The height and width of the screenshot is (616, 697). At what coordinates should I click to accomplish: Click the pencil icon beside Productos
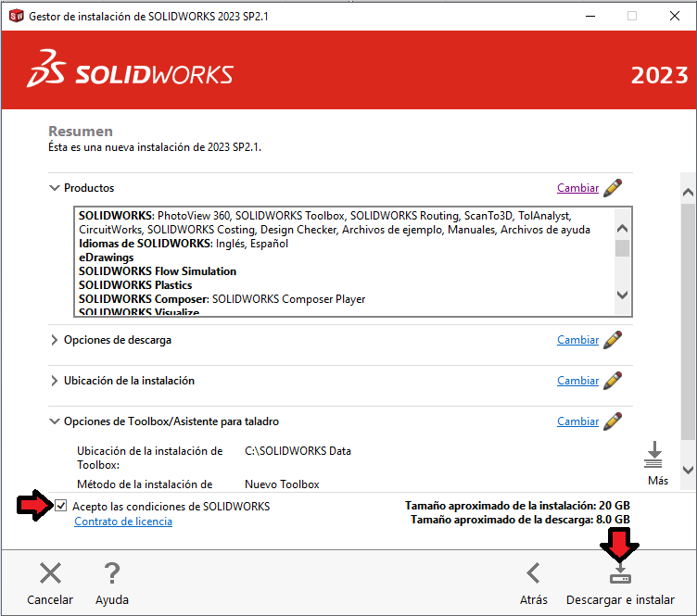click(x=613, y=188)
